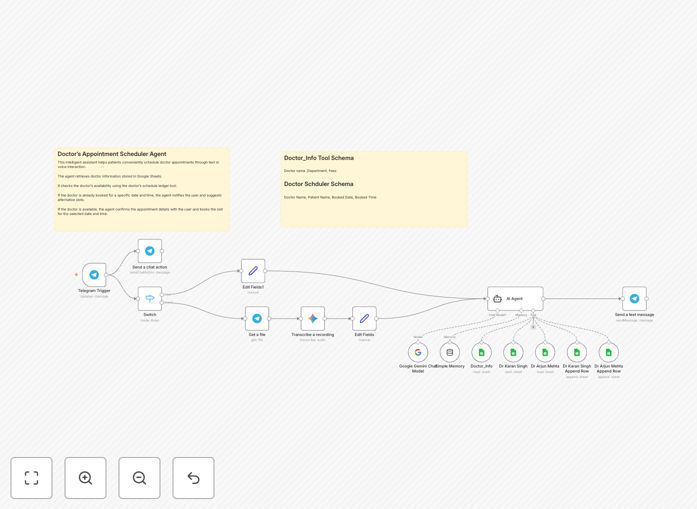Click the Telegram Trigger label text
This screenshot has width=697, height=509.
94,291
